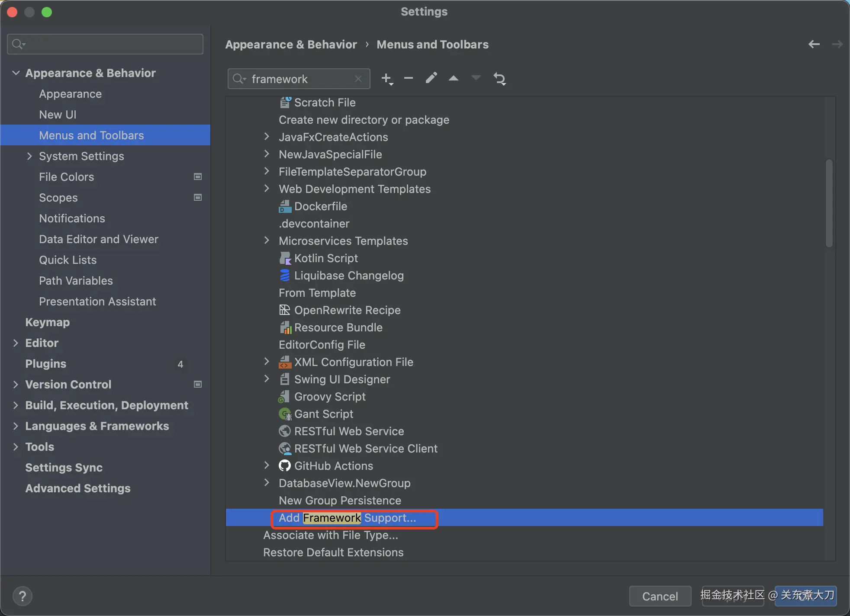Open the Plugins settings page
The width and height of the screenshot is (850, 616).
pyautogui.click(x=45, y=364)
